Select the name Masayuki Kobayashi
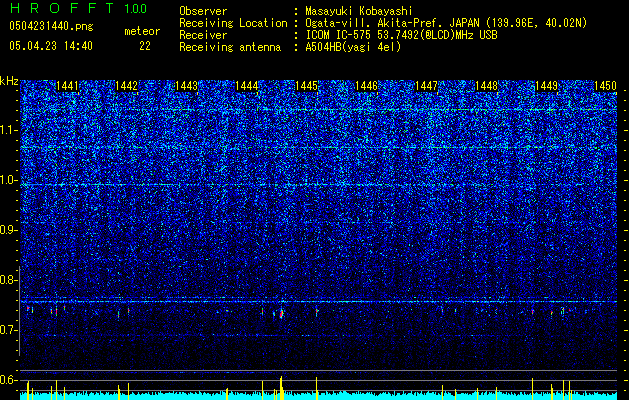629x400 pixels. pos(359,11)
